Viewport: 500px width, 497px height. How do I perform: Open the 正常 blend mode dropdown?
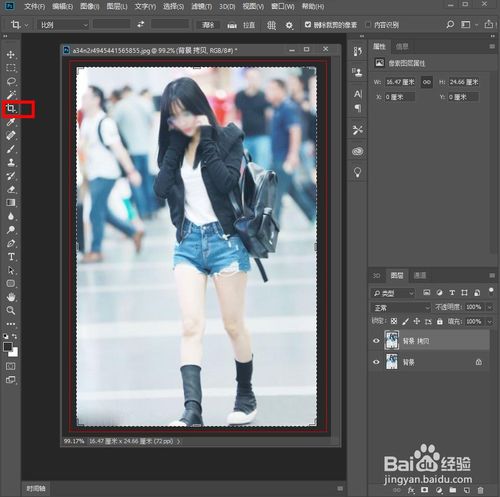pyautogui.click(x=401, y=307)
